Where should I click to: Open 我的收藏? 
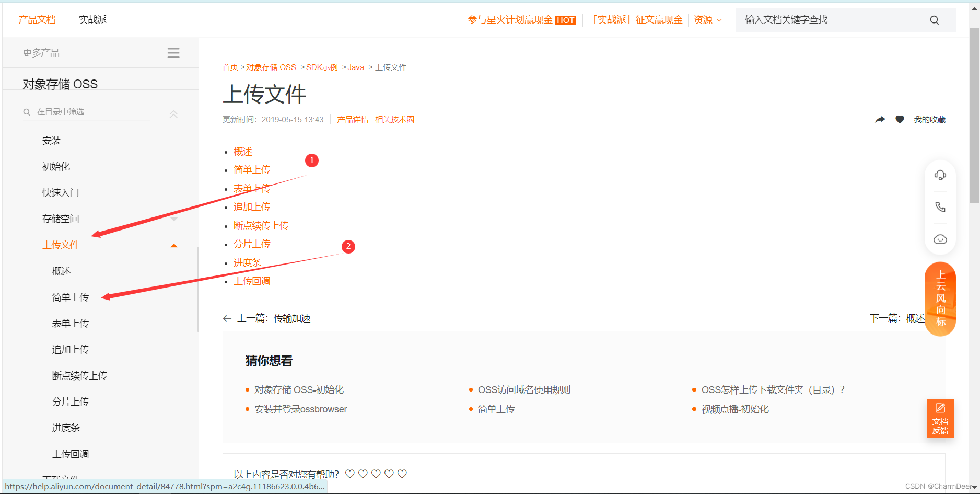(930, 120)
